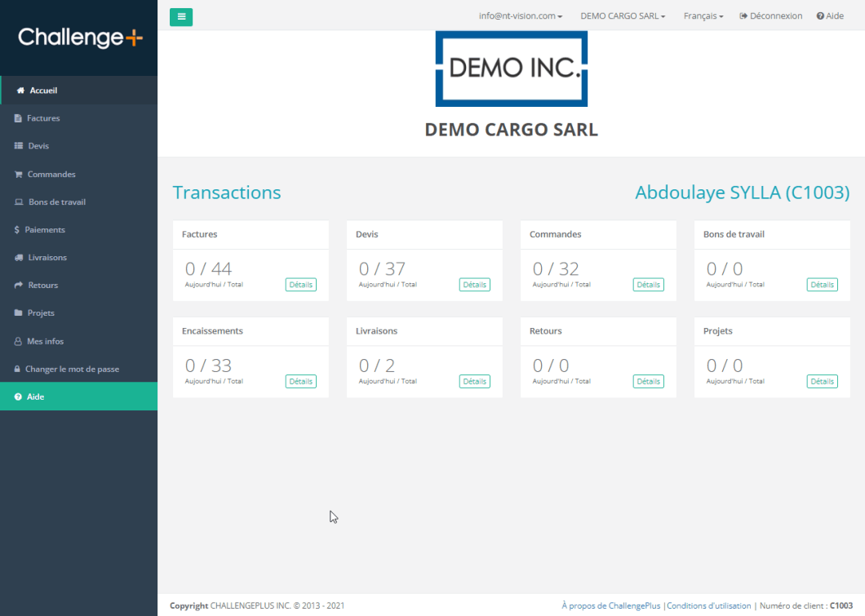Image resolution: width=865 pixels, height=616 pixels.
Task: Click Déconnexion to log out
Action: click(x=770, y=16)
